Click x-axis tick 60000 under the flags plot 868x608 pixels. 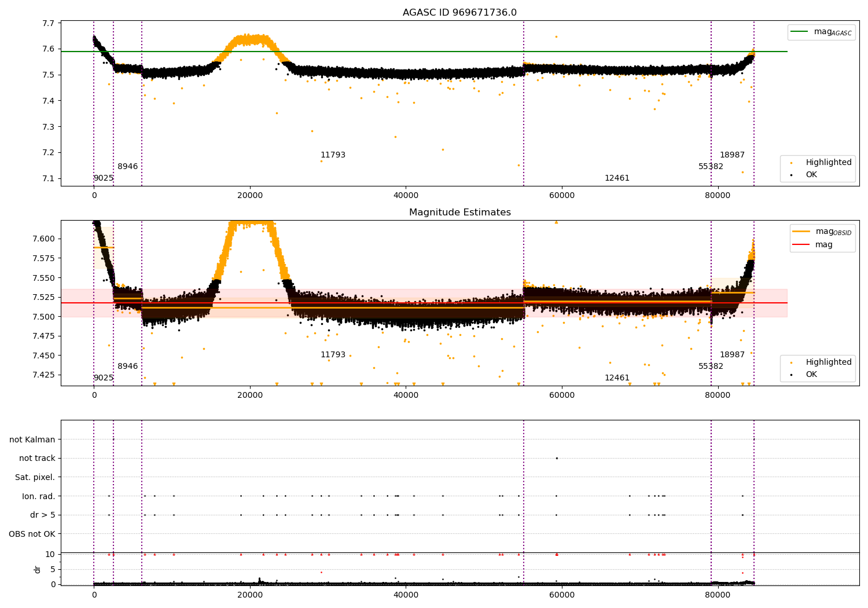coord(562,595)
